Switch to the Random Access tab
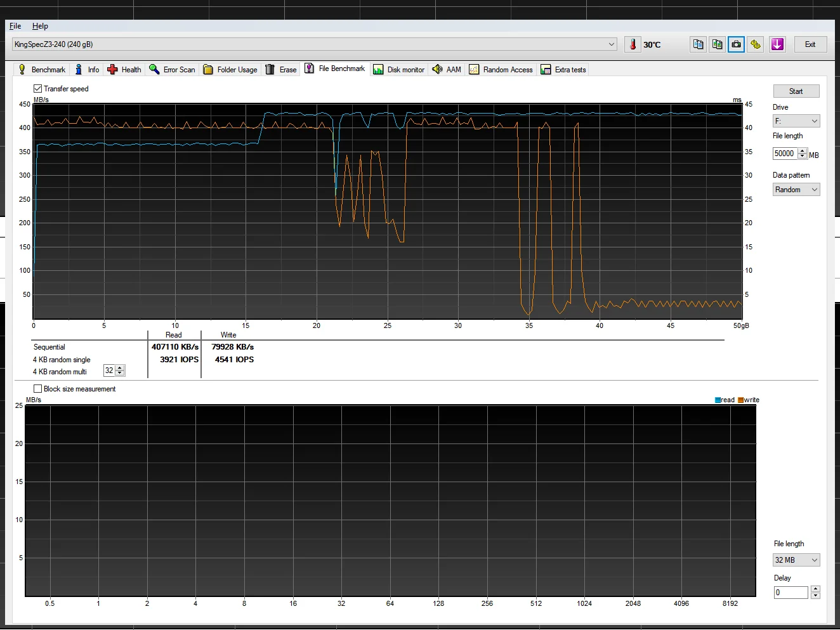840x630 pixels. pos(501,70)
